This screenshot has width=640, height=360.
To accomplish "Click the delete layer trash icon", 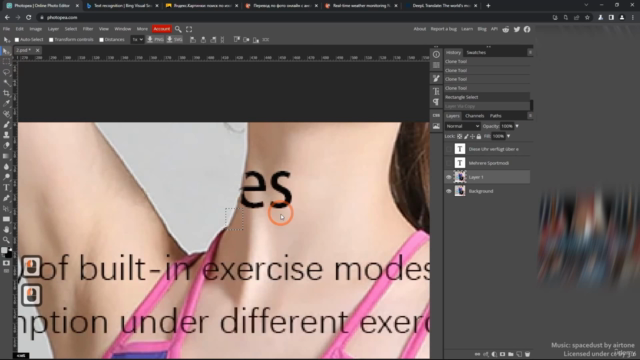I will click(527, 354).
